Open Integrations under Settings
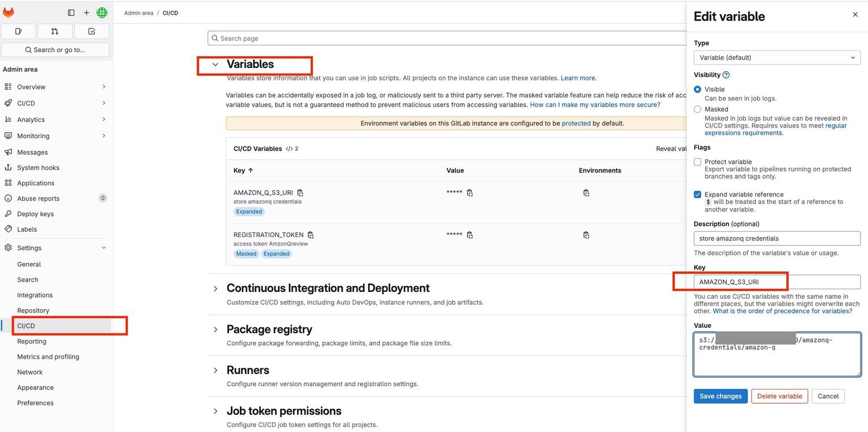This screenshot has width=868, height=432. click(35, 295)
